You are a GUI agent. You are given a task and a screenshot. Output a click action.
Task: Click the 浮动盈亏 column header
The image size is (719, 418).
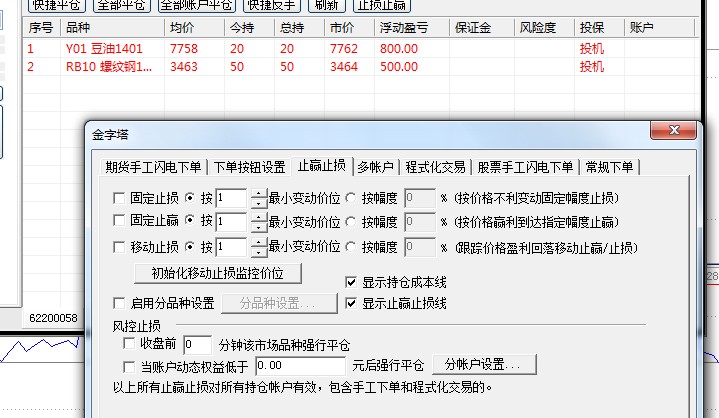(x=406, y=29)
